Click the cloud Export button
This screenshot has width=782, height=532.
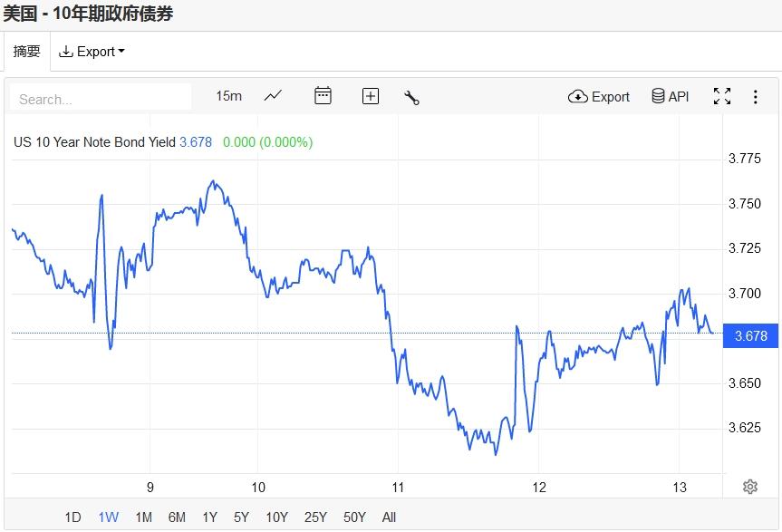pos(599,97)
